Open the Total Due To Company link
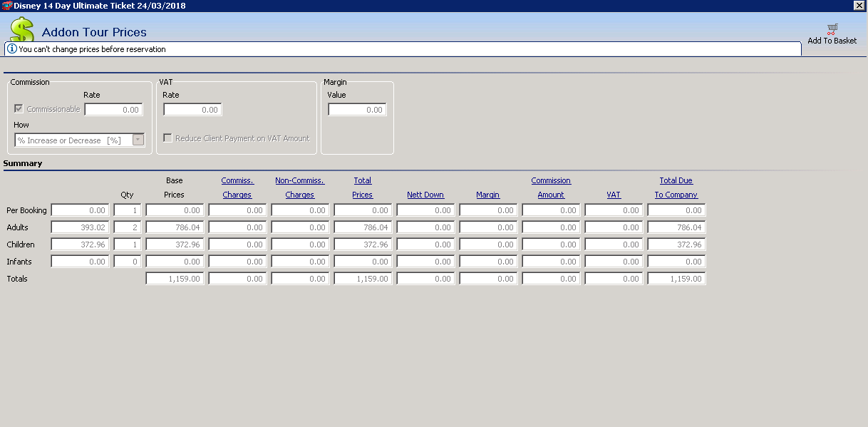868x427 pixels. 676,187
